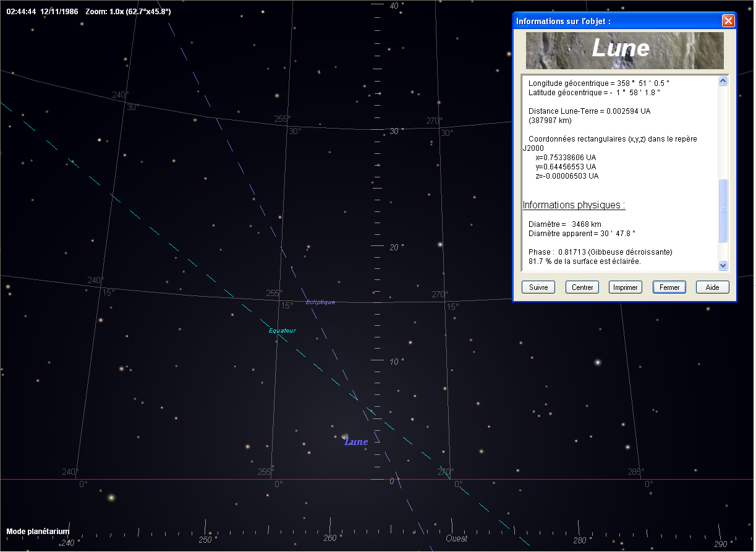Image resolution: width=756 pixels, height=552 pixels.
Task: Click the Ouest compass label
Action: (x=457, y=539)
